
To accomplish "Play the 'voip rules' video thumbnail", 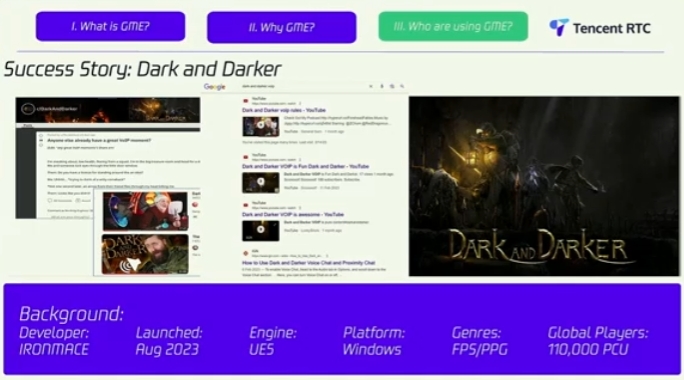I will point(261,126).
